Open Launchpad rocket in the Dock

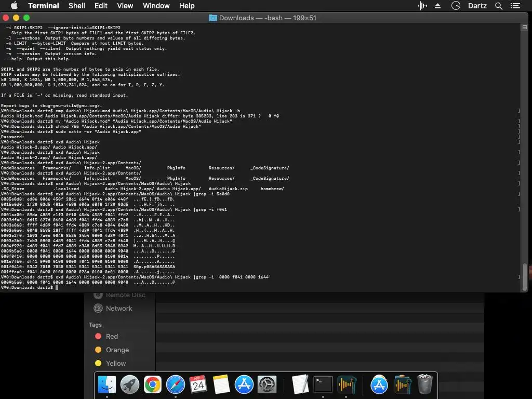(x=129, y=384)
